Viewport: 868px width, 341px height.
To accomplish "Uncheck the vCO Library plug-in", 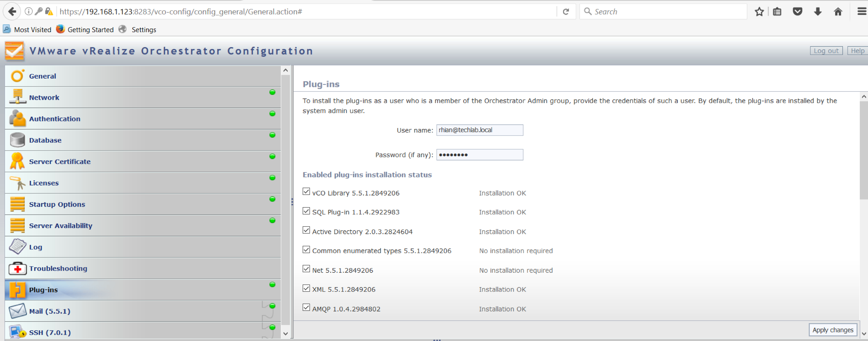I will point(306,192).
